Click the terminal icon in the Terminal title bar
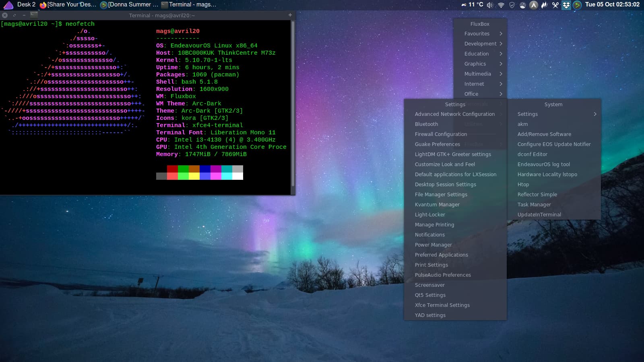The image size is (644, 362). (34, 14)
